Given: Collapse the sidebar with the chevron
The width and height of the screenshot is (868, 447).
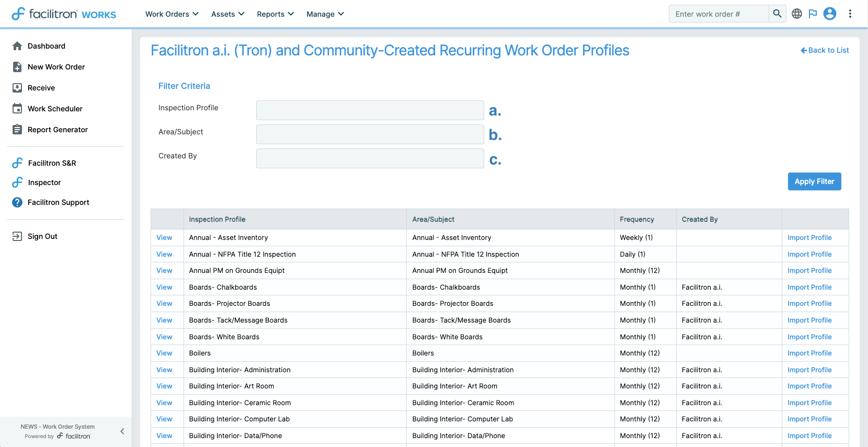Looking at the screenshot, I should click(x=122, y=431).
